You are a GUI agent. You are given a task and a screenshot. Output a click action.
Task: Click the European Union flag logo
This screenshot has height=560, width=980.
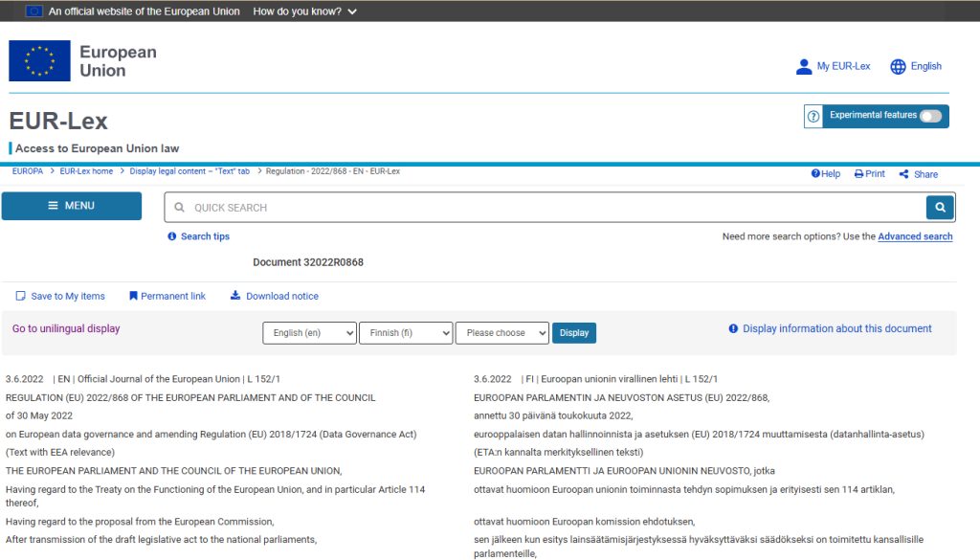click(x=39, y=60)
